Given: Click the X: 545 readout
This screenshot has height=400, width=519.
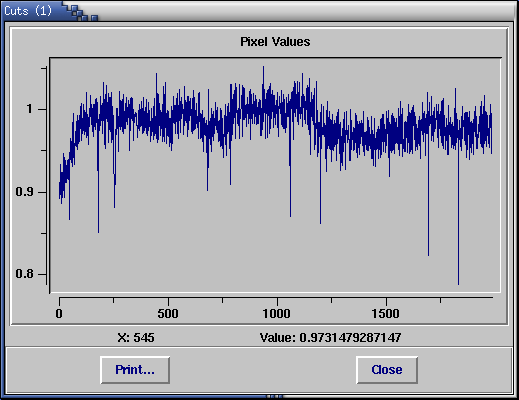Looking at the screenshot, I should coord(136,338).
